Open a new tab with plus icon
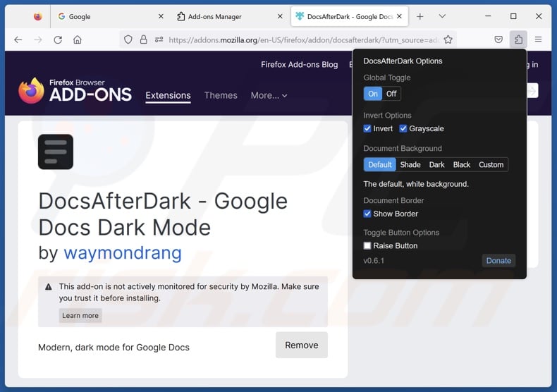The image size is (557, 392). (420, 16)
